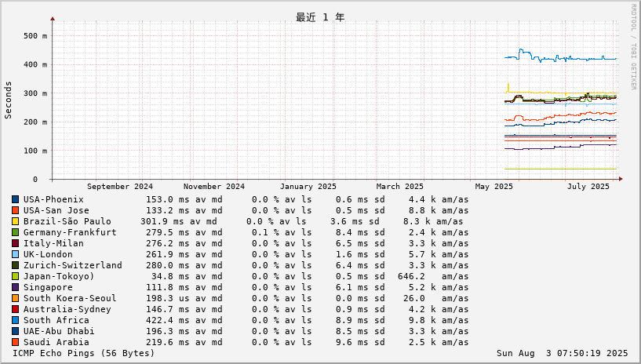This screenshot has height=364, width=641.
Task: Select the 'Singapore' legend label
Action: (48, 288)
